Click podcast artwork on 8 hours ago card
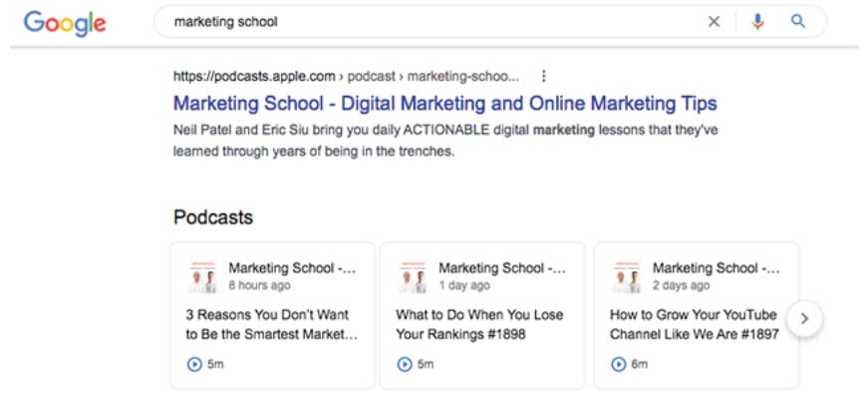 (203, 276)
